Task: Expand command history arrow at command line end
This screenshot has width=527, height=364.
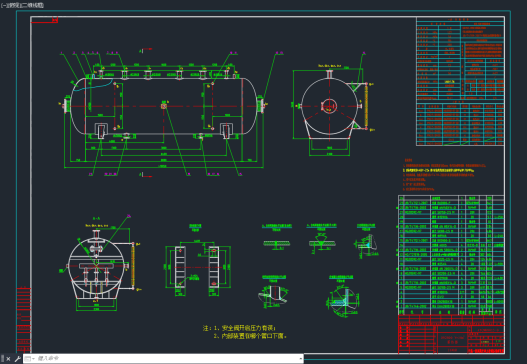Action: [300, 359]
